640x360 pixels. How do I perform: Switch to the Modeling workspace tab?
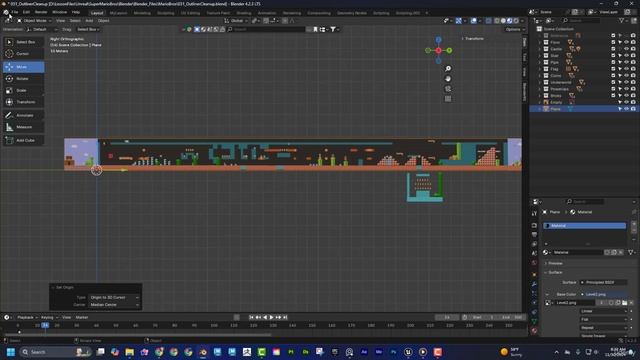[x=142, y=13]
